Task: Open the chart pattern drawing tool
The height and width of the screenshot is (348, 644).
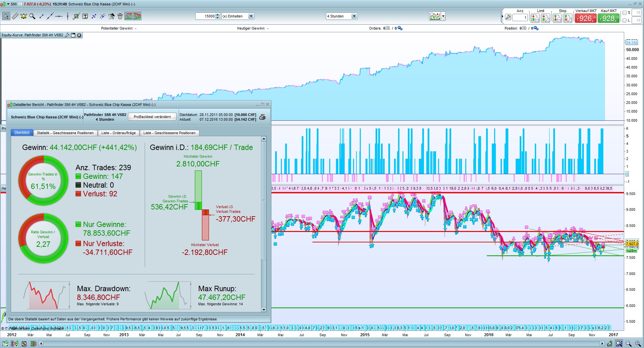Action: pos(76,16)
